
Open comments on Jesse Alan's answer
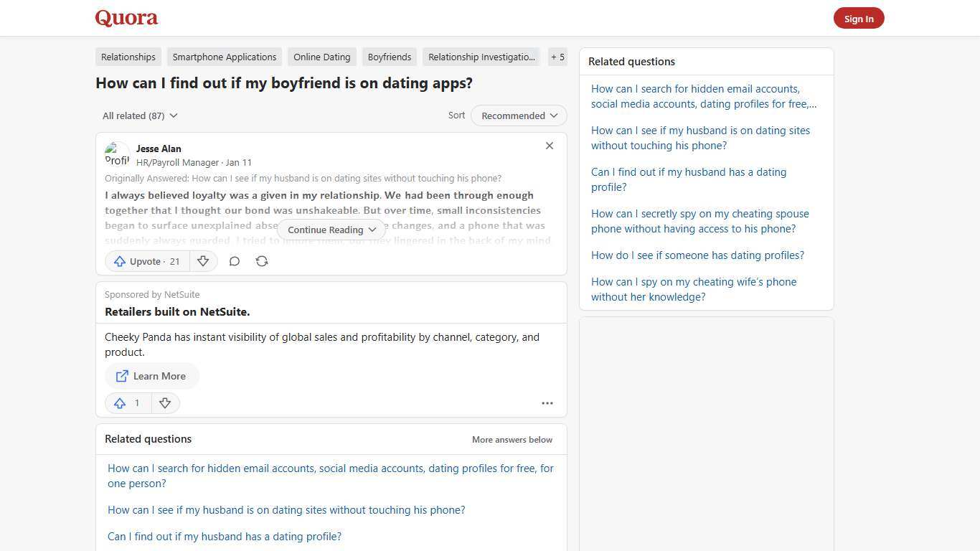coord(235,261)
